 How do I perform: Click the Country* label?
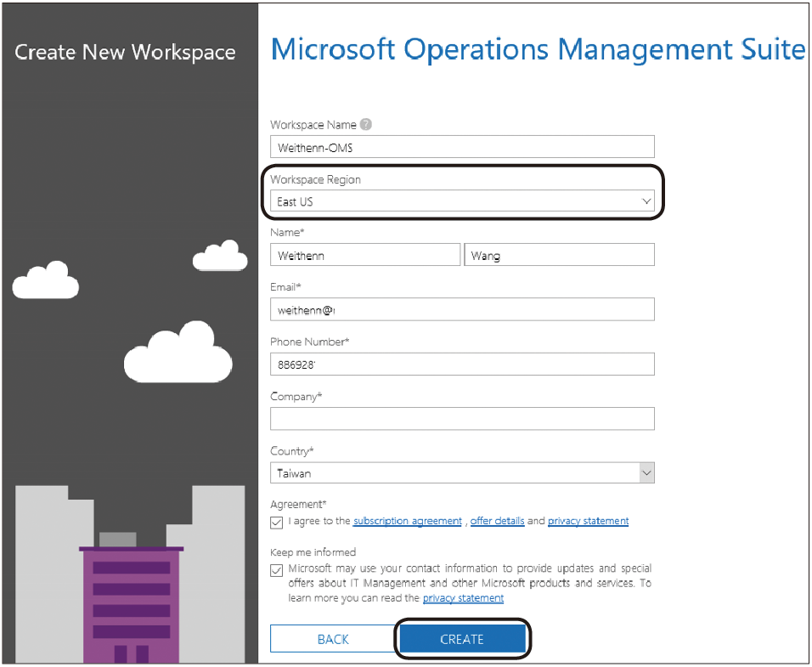292,451
